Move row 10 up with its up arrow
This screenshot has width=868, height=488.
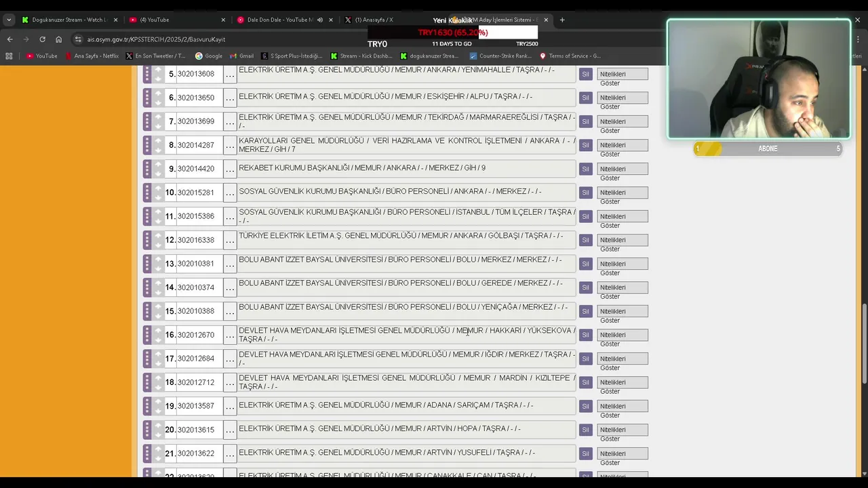[x=158, y=188]
